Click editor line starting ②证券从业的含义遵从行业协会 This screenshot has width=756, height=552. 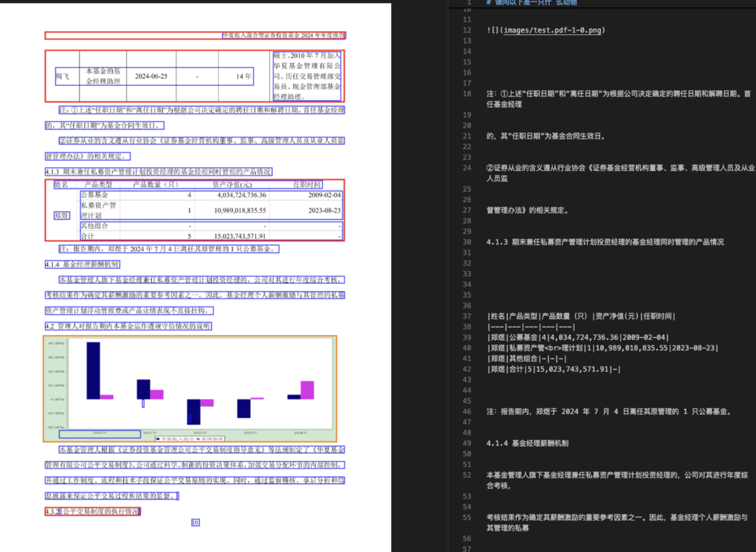[x=621, y=173]
